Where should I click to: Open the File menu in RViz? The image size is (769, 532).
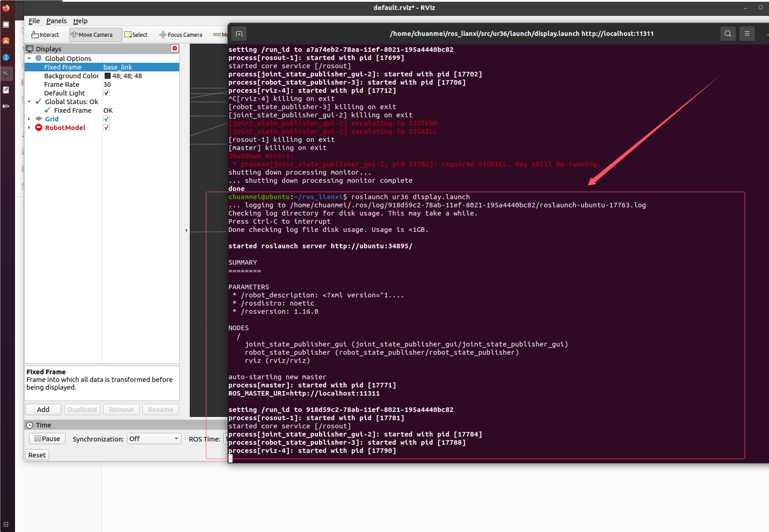(x=34, y=21)
